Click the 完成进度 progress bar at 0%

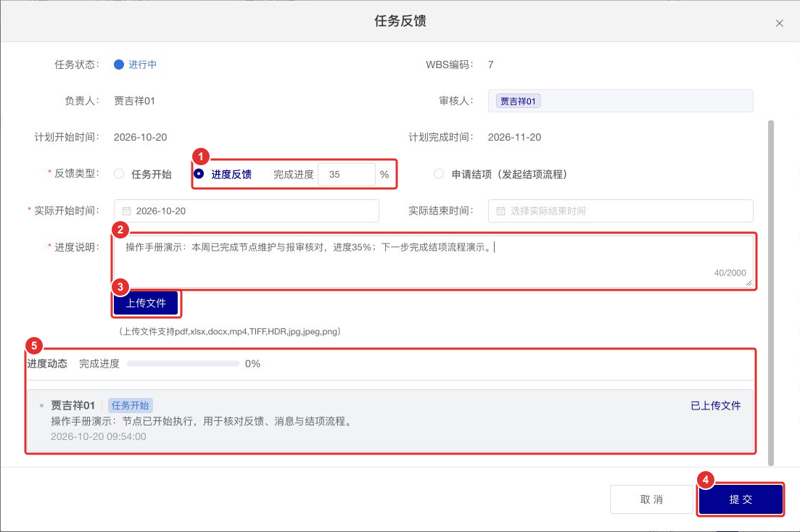pos(183,364)
